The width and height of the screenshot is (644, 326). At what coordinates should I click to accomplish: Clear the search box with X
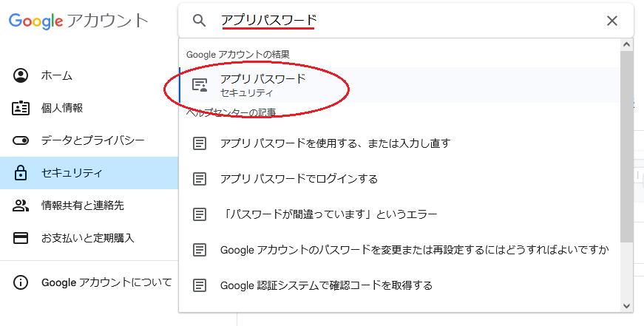611,21
